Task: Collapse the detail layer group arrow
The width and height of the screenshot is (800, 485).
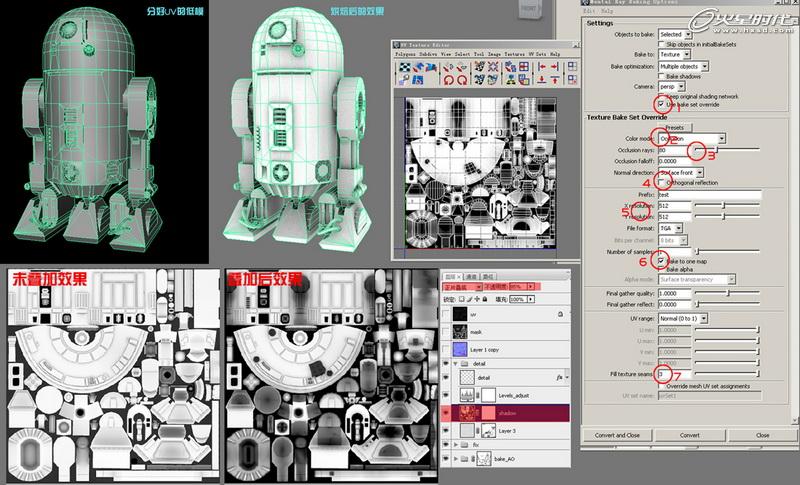Action: pos(455,364)
